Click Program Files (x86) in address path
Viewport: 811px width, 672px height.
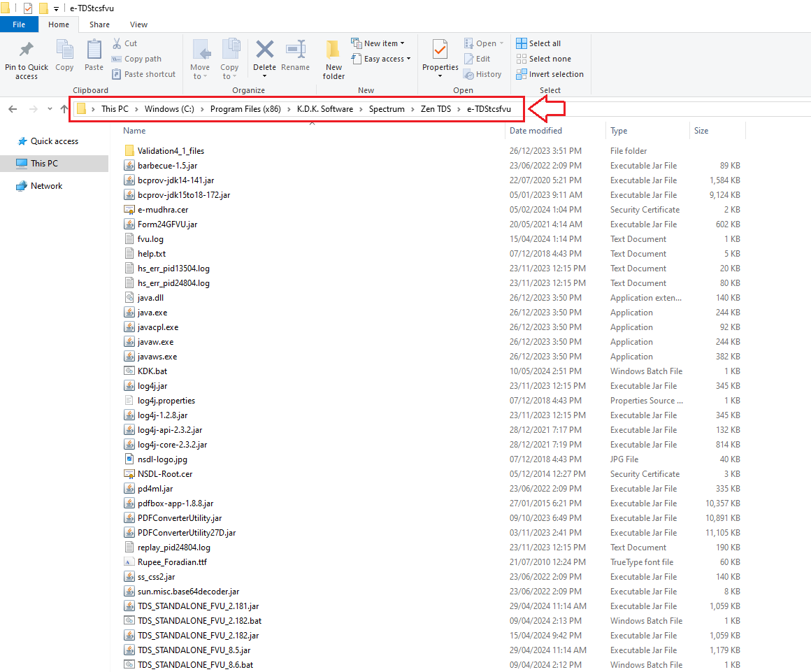click(245, 109)
